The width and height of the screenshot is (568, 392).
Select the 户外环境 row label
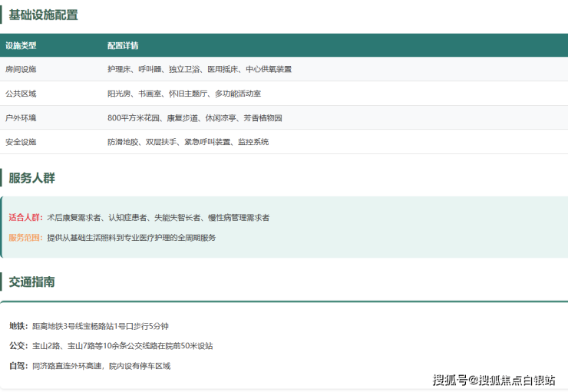(21, 118)
